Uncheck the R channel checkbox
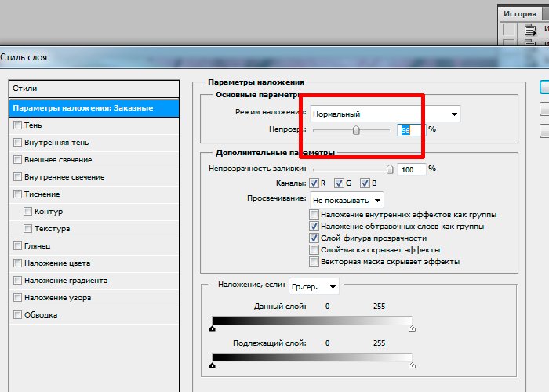The height and width of the screenshot is (392, 549). [x=315, y=183]
